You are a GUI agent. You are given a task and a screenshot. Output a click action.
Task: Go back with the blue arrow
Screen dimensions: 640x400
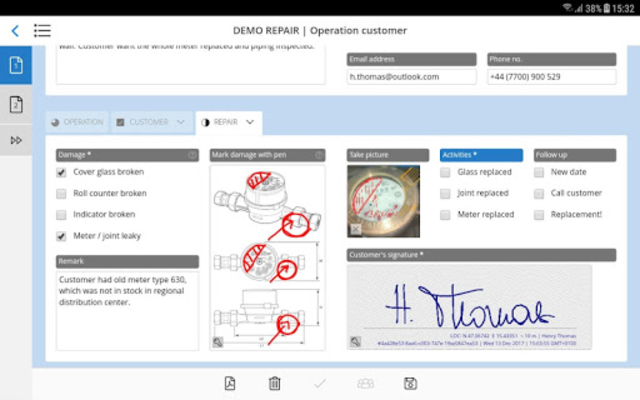(15, 31)
